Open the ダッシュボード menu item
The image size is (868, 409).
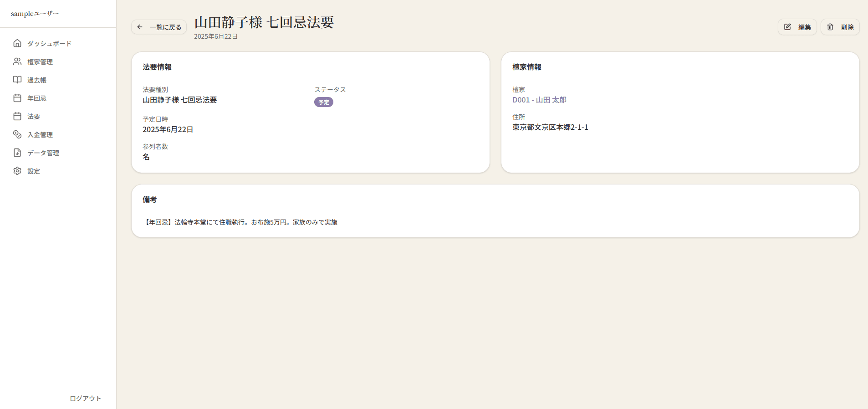[x=49, y=44]
